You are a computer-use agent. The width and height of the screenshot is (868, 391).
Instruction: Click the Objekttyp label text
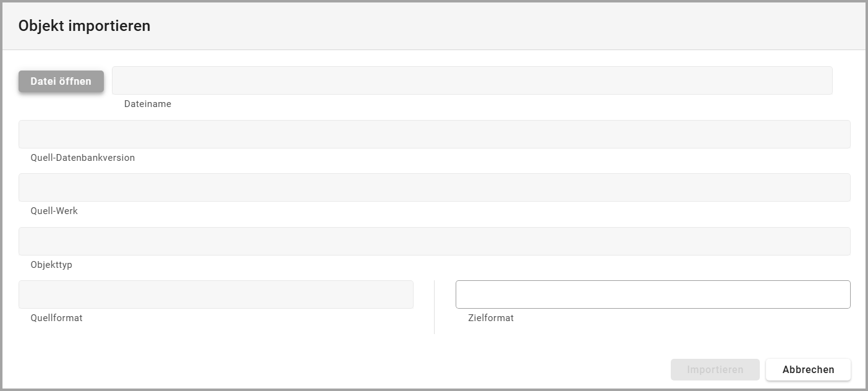[51, 265]
